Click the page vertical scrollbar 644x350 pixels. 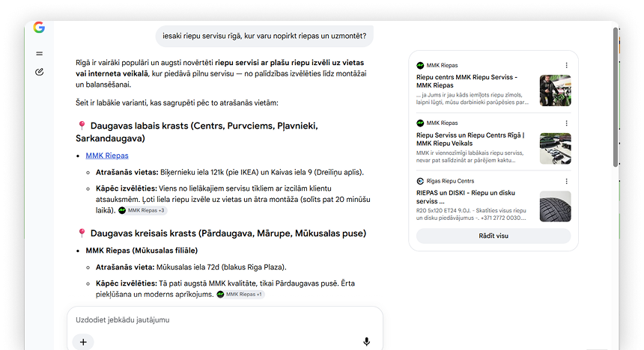point(616,97)
